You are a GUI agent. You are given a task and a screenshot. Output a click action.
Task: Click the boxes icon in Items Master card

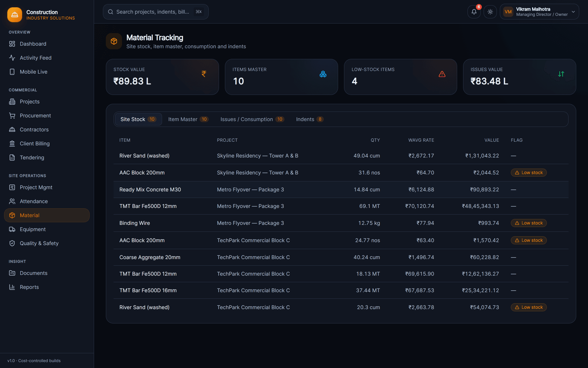(x=323, y=74)
